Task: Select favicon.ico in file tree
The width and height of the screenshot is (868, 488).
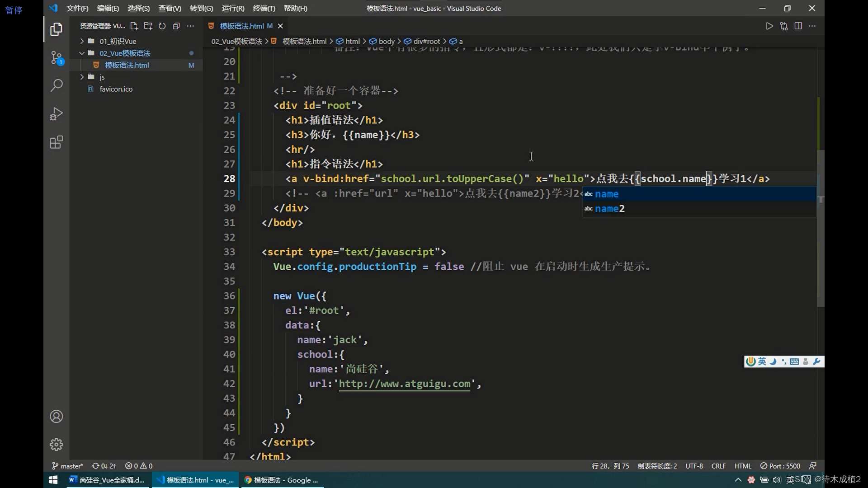Action: pyautogui.click(x=136, y=89)
